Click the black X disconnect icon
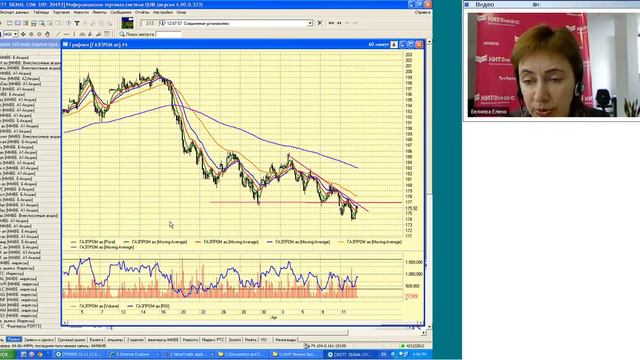Viewport: 640px width, 360px height. [x=320, y=23]
